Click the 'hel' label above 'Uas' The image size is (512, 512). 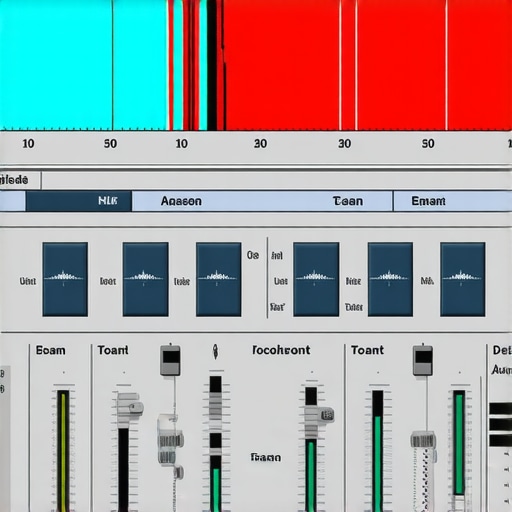(277, 256)
